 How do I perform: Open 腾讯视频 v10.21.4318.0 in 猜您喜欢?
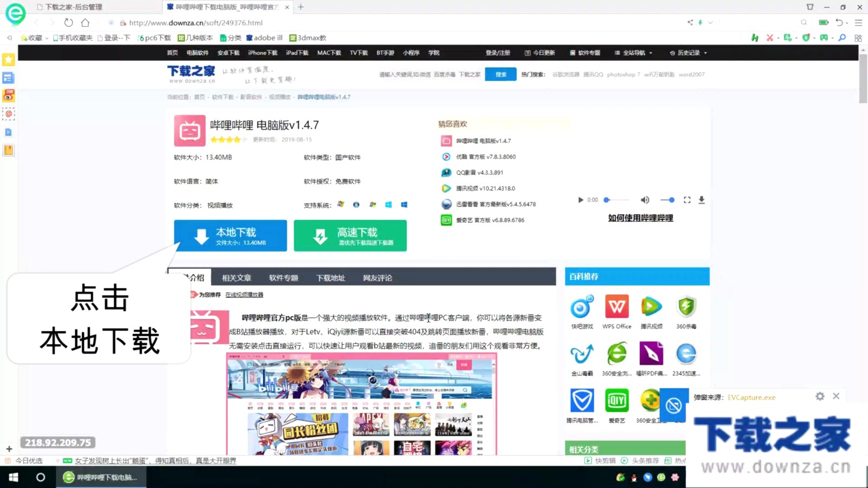tap(486, 188)
